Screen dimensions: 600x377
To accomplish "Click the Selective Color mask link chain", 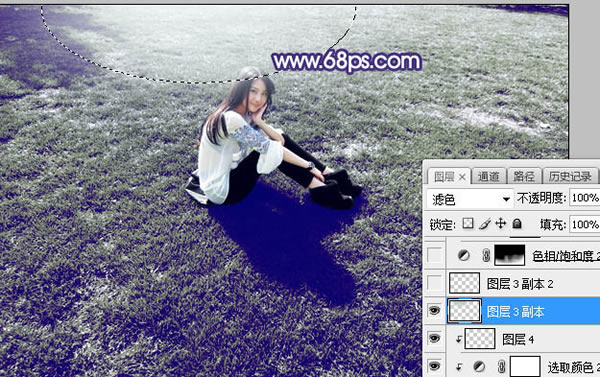I will [x=501, y=367].
